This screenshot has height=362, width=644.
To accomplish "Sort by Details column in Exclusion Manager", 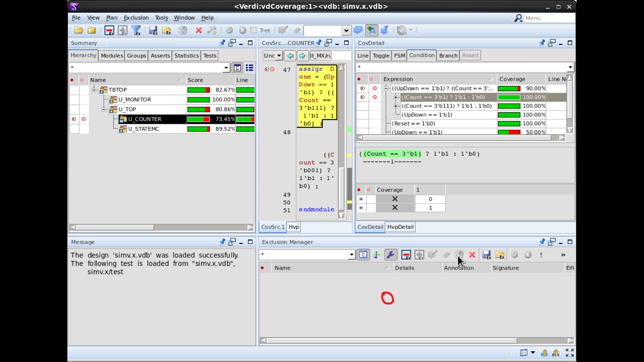I will pyautogui.click(x=418, y=268).
